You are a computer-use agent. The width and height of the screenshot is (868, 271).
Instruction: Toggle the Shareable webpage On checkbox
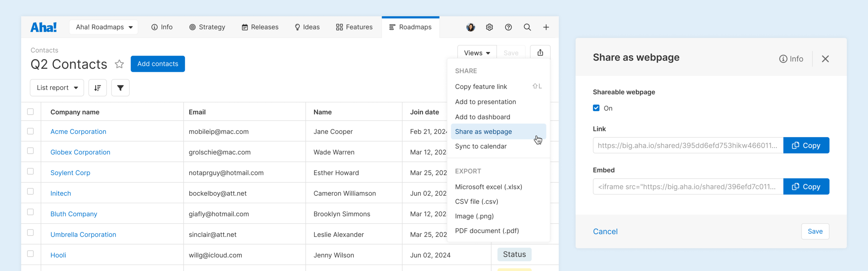(x=596, y=108)
